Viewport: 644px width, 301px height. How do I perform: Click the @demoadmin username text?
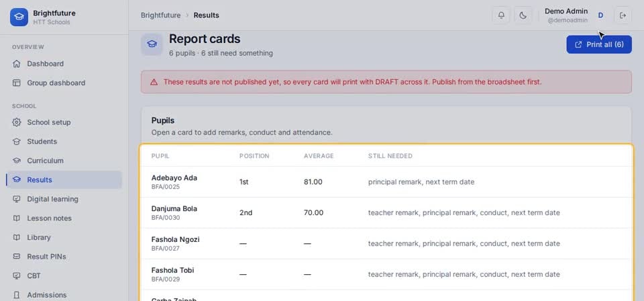tap(568, 20)
